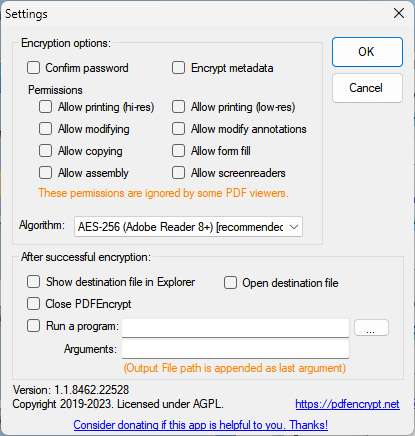
Task: Open the pdfencrypt.net website link
Action: (x=347, y=404)
